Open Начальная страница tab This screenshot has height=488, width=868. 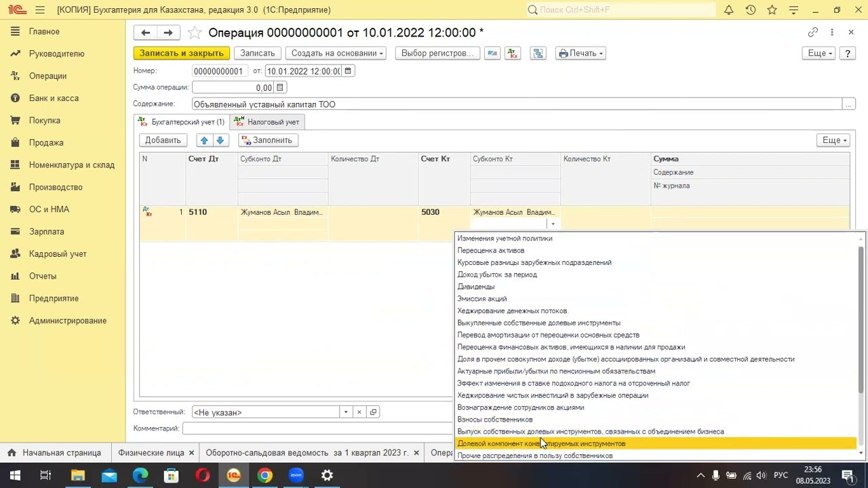pyautogui.click(x=54, y=453)
